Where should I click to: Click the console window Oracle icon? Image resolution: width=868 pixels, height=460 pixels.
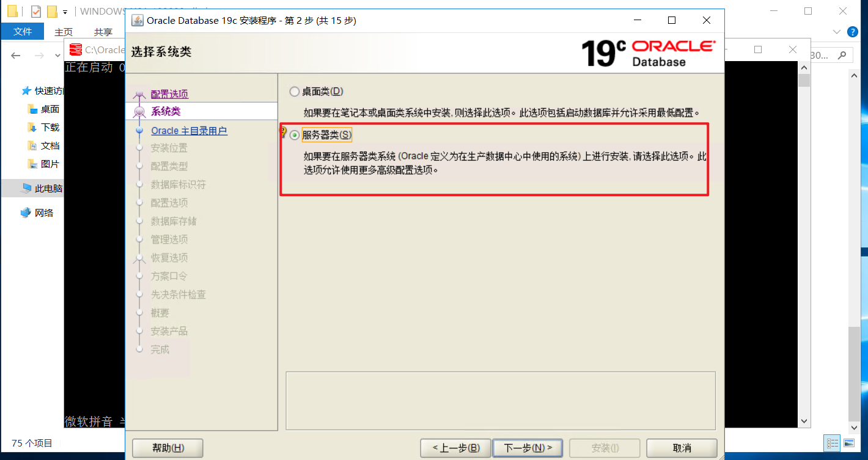click(x=76, y=49)
